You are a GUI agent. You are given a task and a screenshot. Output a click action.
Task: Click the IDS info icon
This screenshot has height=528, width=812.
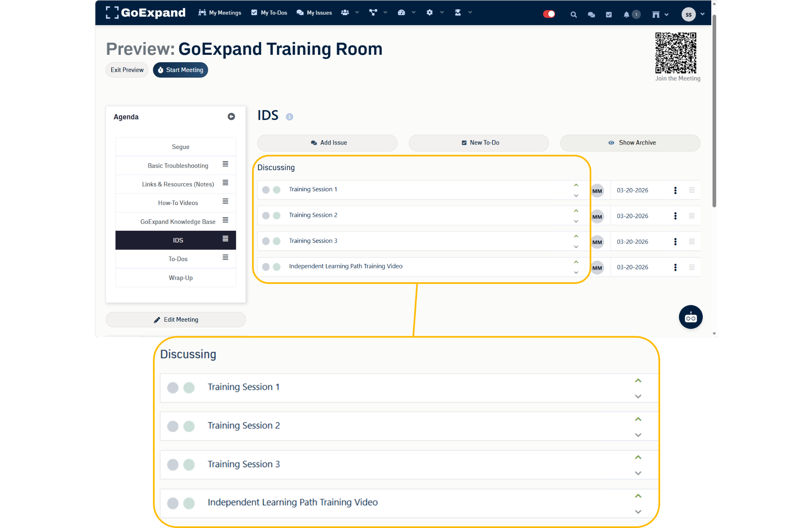289,117
